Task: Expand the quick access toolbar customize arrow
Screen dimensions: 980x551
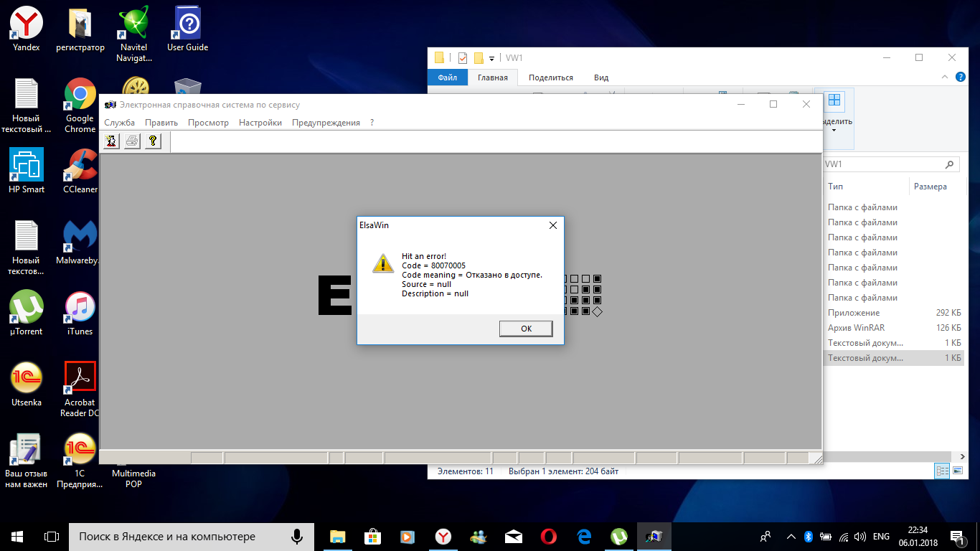Action: tap(491, 59)
